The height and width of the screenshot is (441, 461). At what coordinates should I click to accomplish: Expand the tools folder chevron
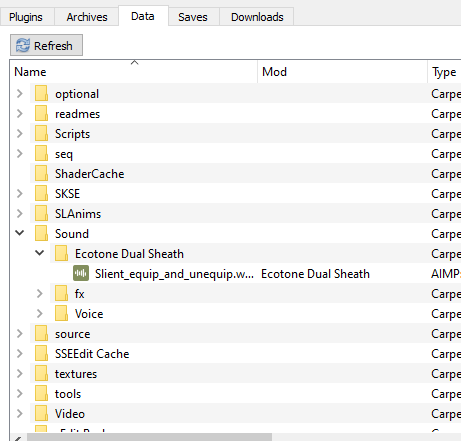20,394
